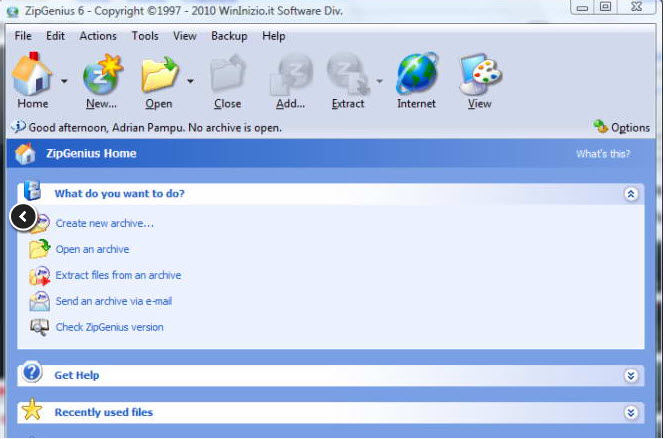Maximize the ZipGenius window
This screenshot has height=439, width=665.
[x=606, y=7]
